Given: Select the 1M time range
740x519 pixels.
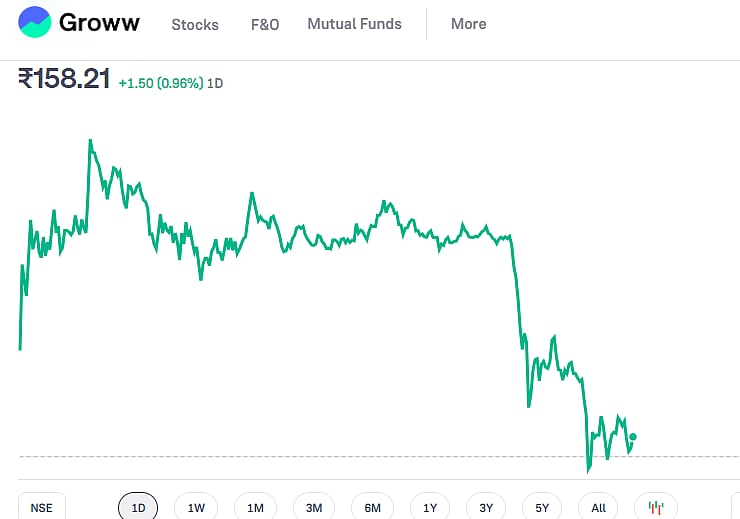Looking at the screenshot, I should tap(255, 507).
